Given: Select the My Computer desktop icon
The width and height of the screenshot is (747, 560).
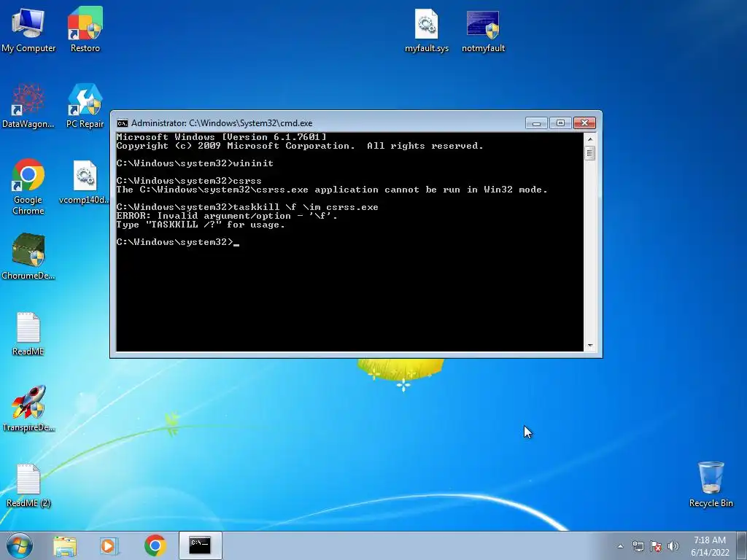Looking at the screenshot, I should coord(28,29).
